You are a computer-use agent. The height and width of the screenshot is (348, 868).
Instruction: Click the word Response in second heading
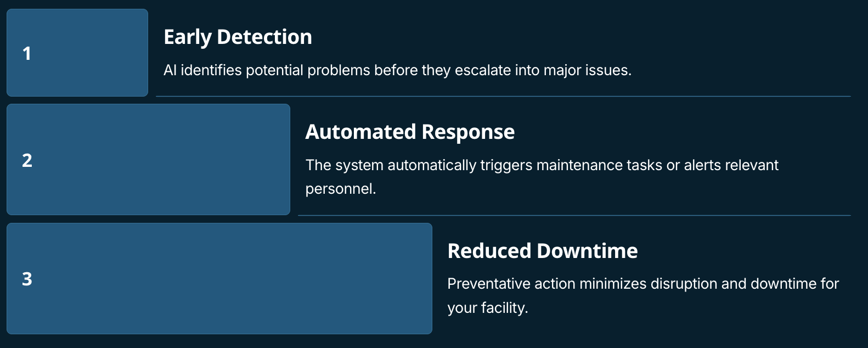click(468, 132)
